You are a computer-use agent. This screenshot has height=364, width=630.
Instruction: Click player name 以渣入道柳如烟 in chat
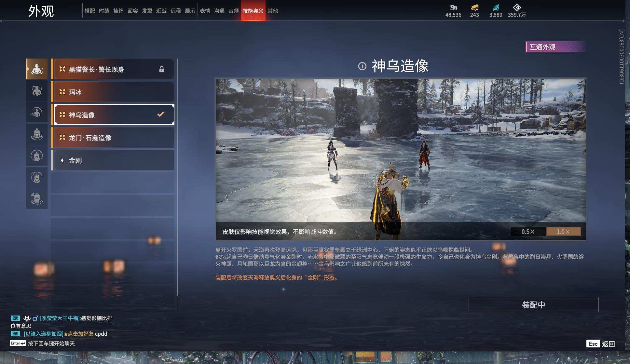pyautogui.click(x=44, y=334)
